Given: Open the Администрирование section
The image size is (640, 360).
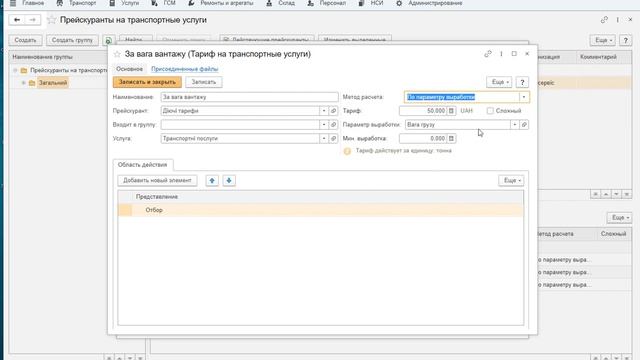Looking at the screenshot, I should pos(429,3).
